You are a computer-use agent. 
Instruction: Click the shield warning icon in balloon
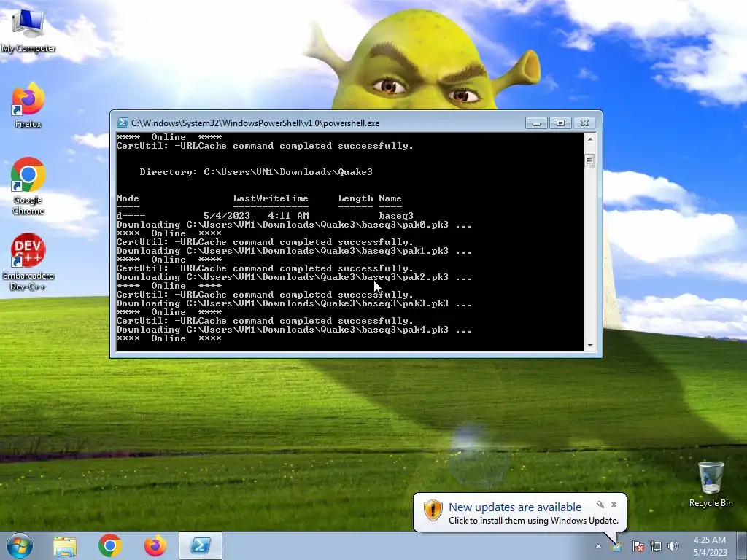(x=433, y=510)
